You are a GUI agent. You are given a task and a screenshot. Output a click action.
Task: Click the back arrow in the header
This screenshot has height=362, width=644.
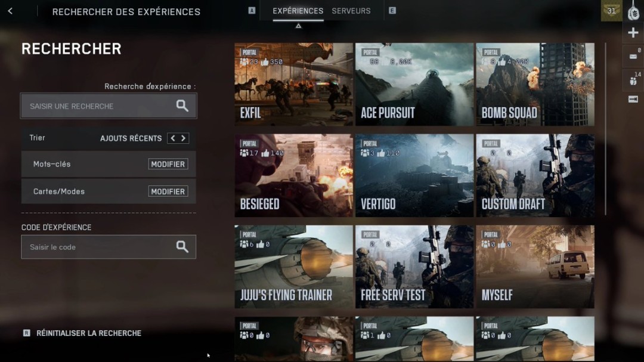10,11
